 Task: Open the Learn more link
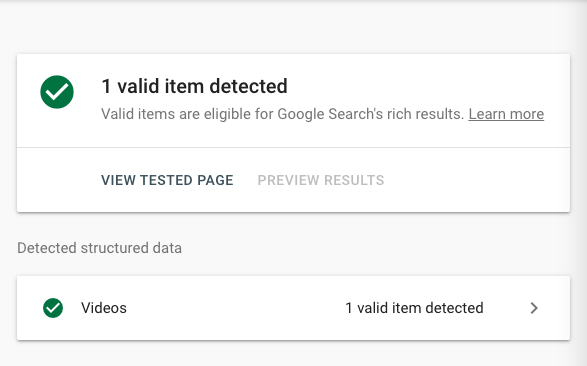(506, 114)
